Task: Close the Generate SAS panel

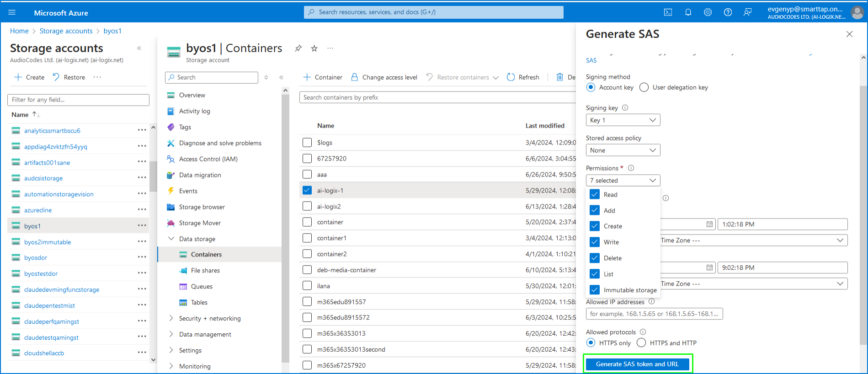Action: point(849,34)
